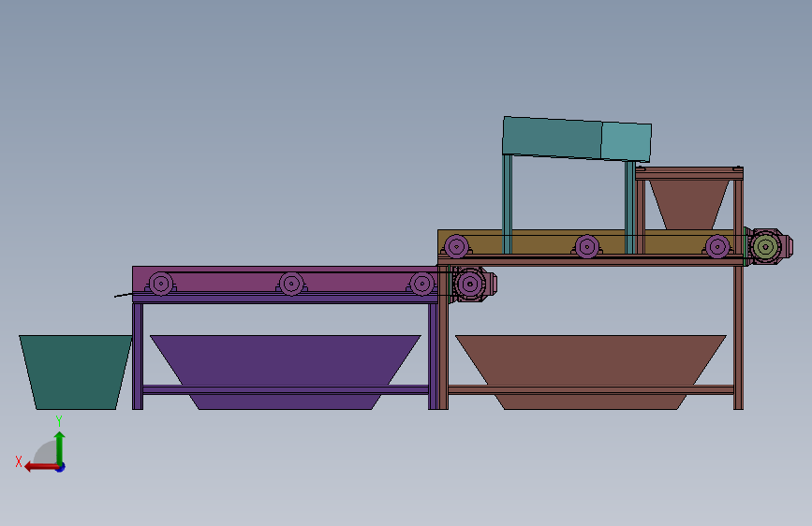Select the green collection bin at far left
812x526 pixels.
76,373
